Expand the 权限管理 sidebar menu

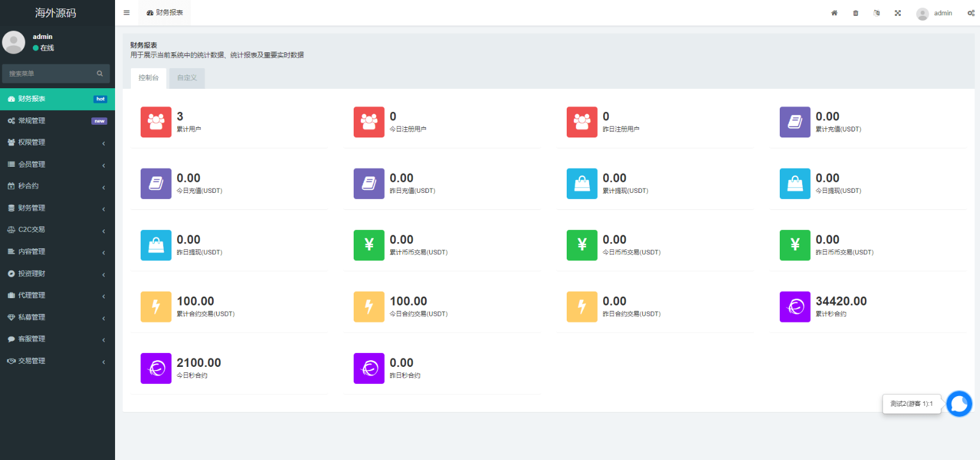[57, 142]
